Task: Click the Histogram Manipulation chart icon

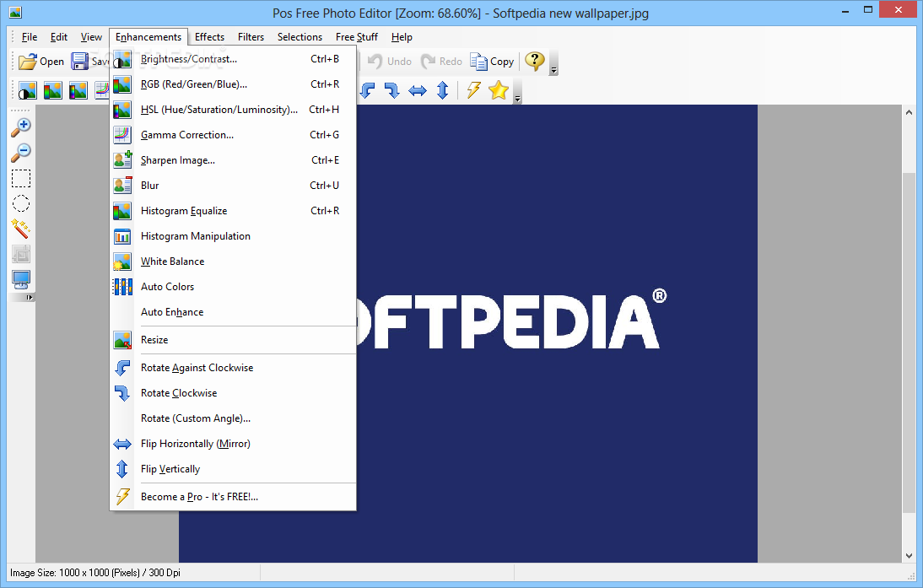Action: point(122,236)
